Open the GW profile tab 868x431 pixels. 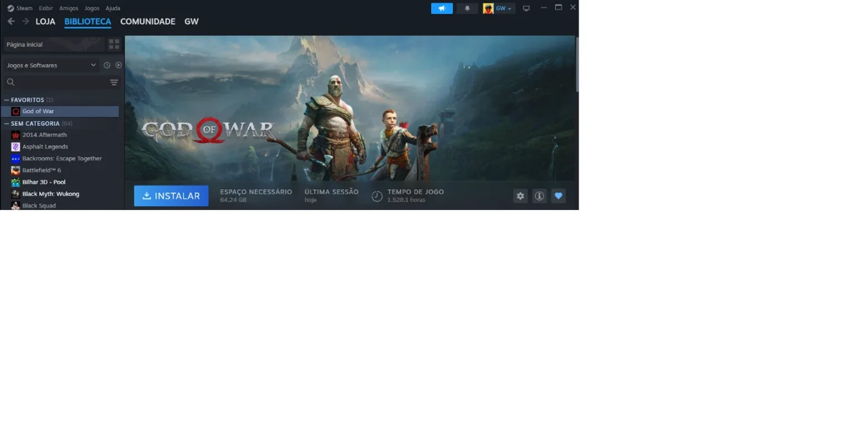click(x=191, y=22)
